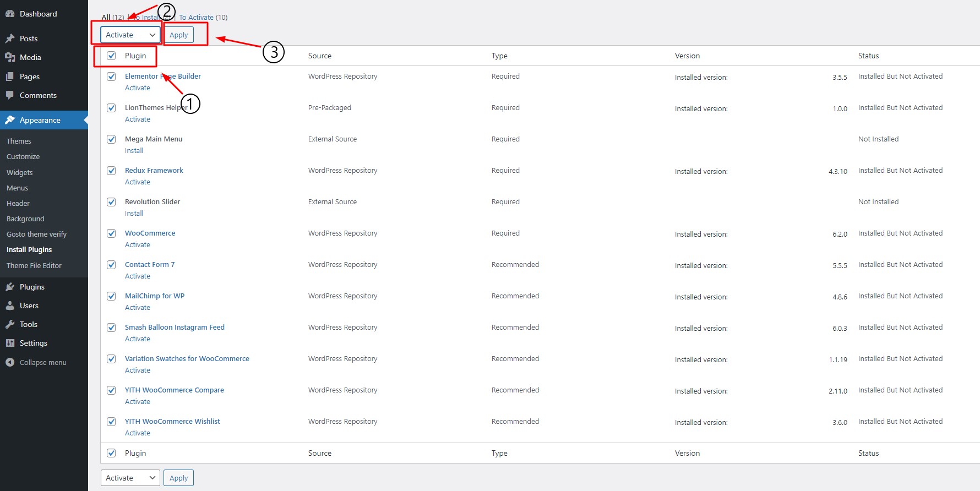Uncheck the Revolution Slider checkbox
Image resolution: width=980 pixels, height=491 pixels.
(x=111, y=202)
